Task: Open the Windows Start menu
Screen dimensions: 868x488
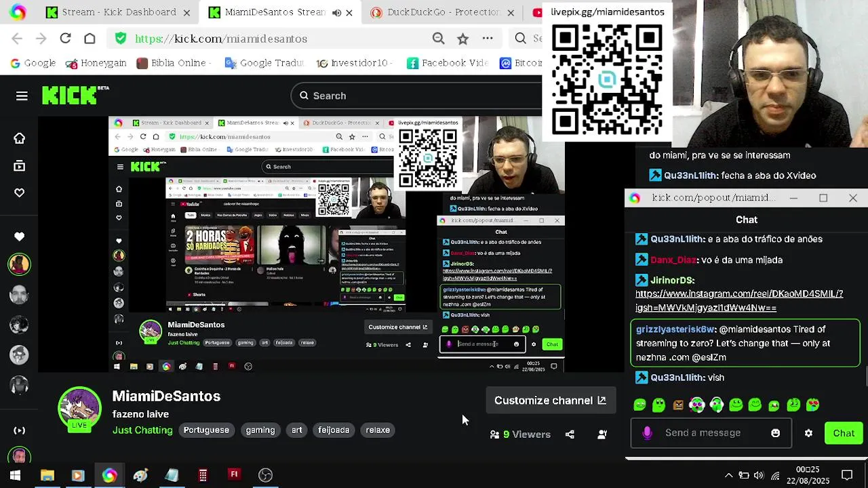Action: tap(15, 475)
